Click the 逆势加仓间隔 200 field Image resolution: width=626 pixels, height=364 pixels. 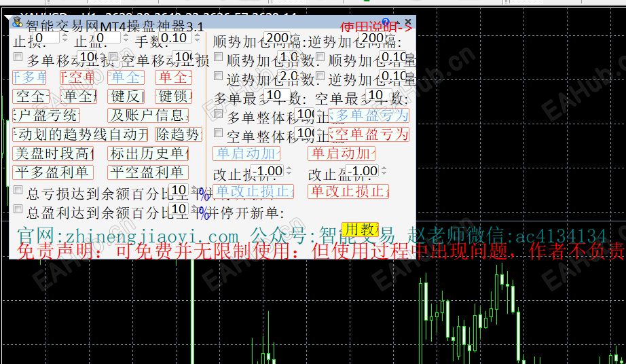[x=373, y=37]
